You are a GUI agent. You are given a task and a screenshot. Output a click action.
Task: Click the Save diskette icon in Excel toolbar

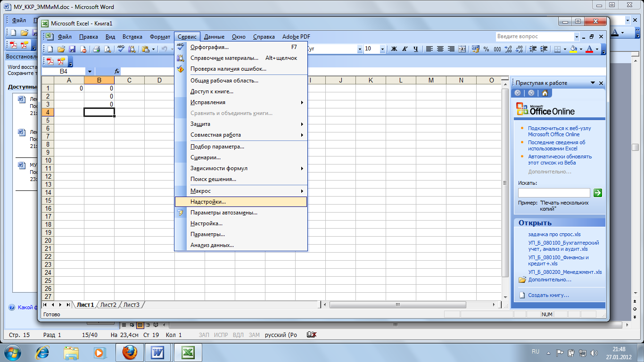[72, 49]
